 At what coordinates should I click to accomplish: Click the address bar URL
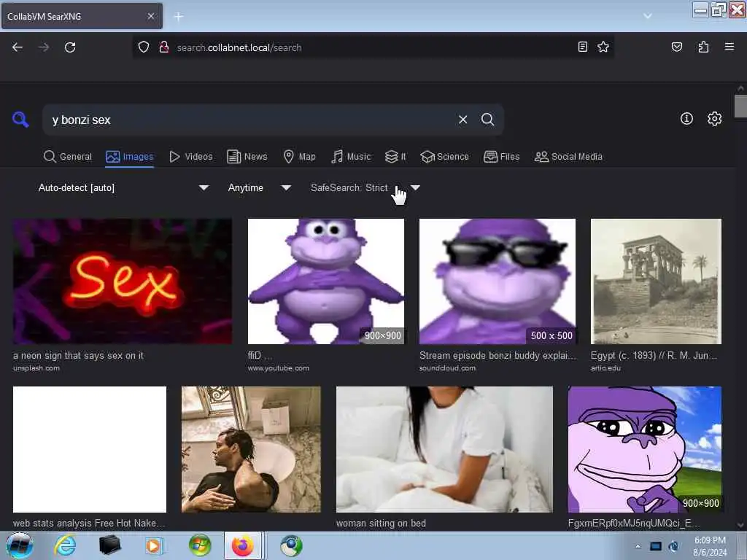coord(239,47)
